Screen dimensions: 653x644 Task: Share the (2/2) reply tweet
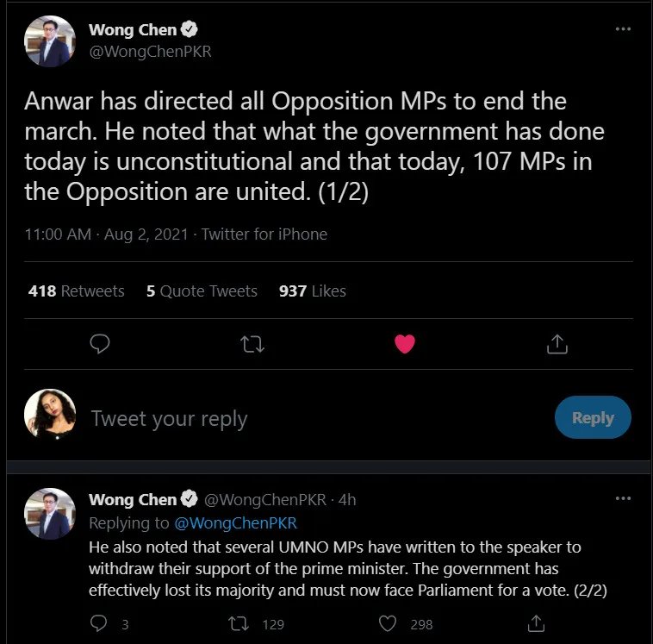coord(536,623)
